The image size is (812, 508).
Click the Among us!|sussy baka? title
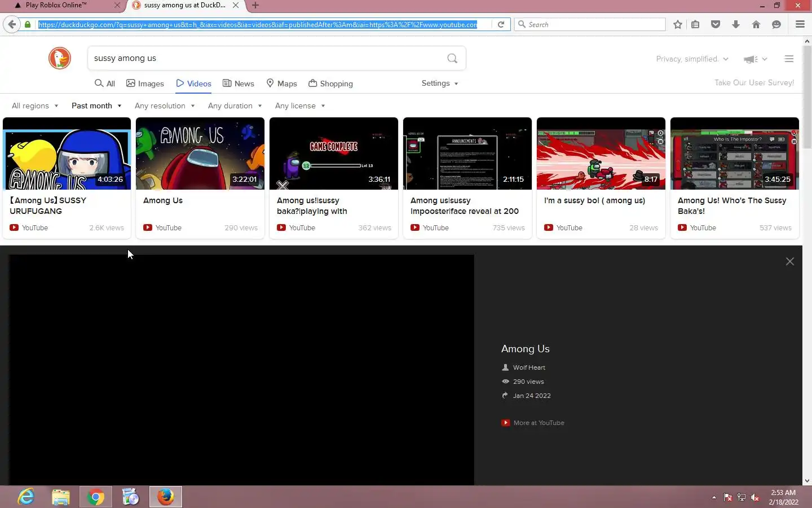(312, 205)
